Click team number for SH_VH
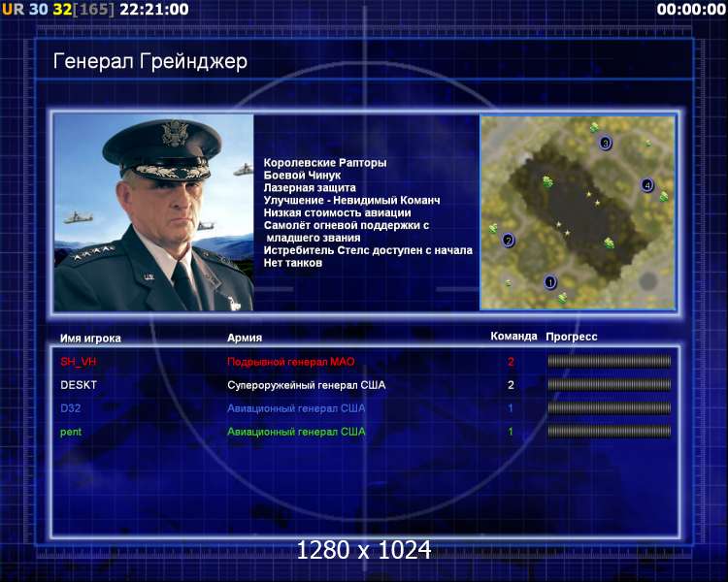The height and width of the screenshot is (582, 728). tap(511, 362)
